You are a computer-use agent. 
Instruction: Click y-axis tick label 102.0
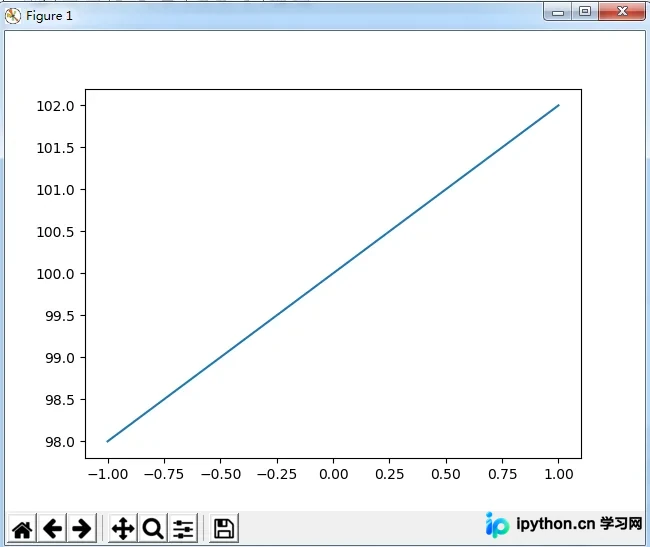click(56, 106)
